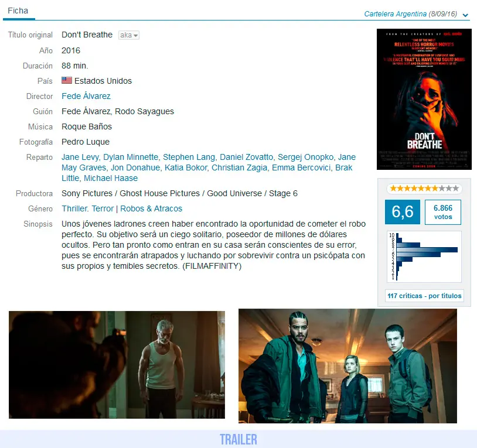Open Stephen Lang cast link

coord(189,157)
